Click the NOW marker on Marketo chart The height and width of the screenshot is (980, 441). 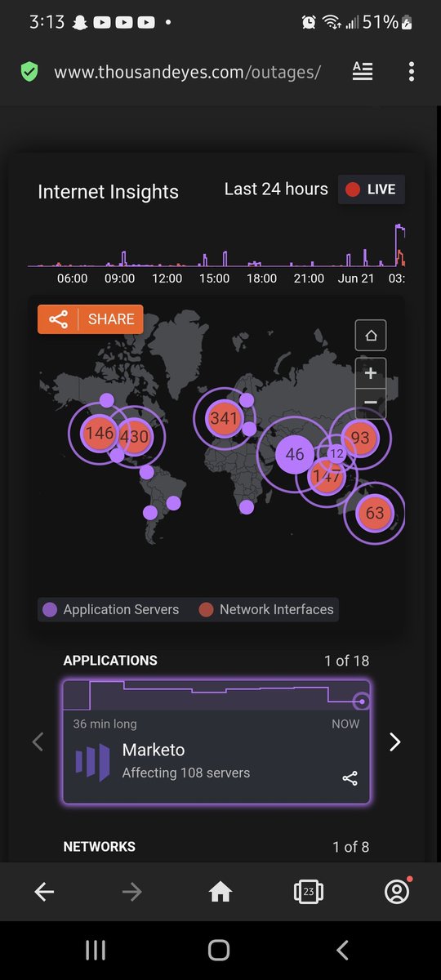coord(363,702)
